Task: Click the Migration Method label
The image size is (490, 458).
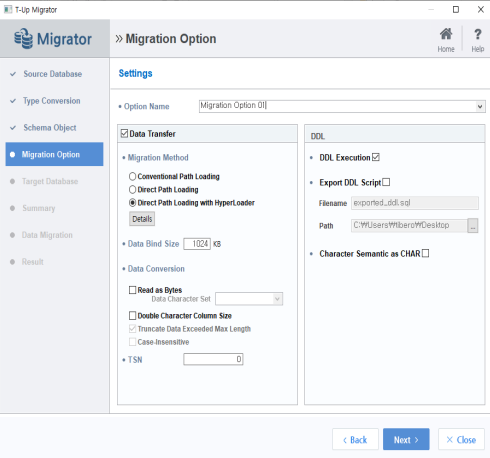Action: (158, 157)
